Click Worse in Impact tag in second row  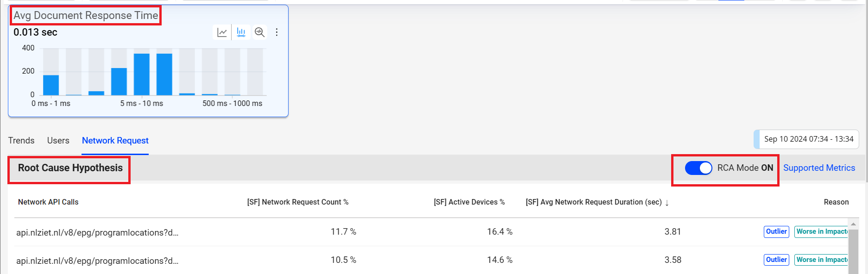821,260
